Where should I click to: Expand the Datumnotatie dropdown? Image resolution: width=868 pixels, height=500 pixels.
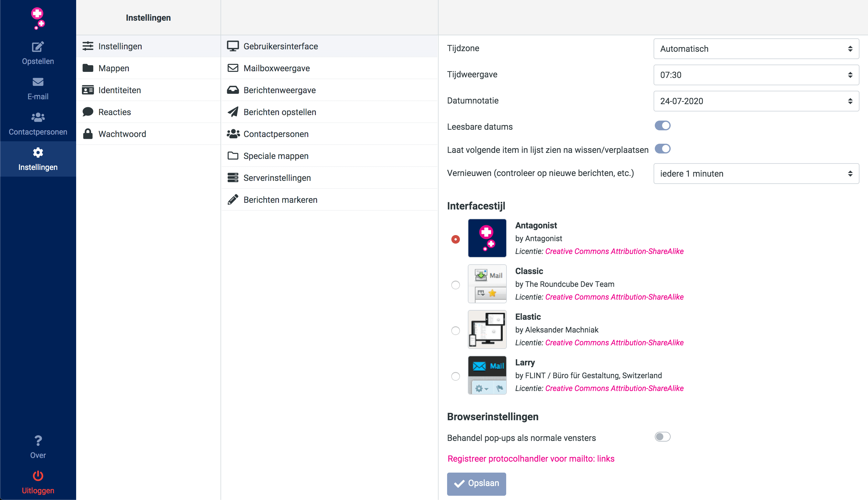pos(756,101)
